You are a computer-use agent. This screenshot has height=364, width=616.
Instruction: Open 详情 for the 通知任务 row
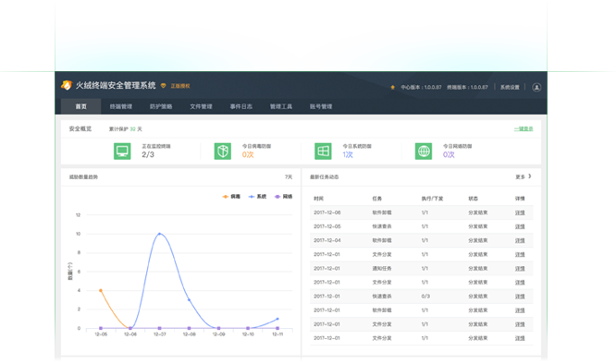click(x=520, y=268)
